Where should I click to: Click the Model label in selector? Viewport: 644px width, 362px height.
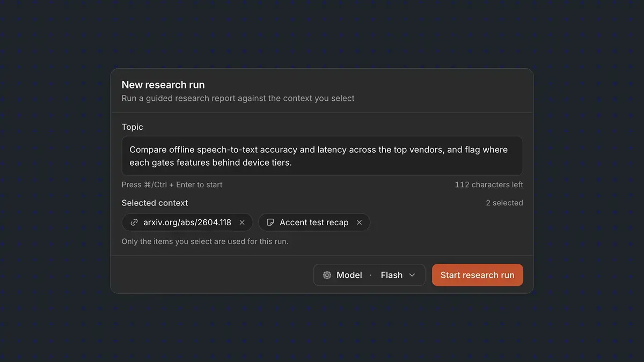[x=349, y=275]
